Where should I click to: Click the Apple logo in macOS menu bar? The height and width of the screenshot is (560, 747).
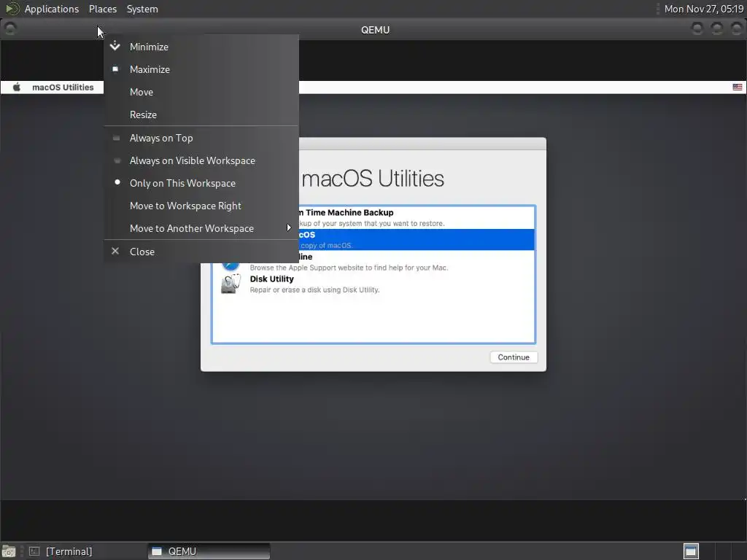click(x=17, y=87)
